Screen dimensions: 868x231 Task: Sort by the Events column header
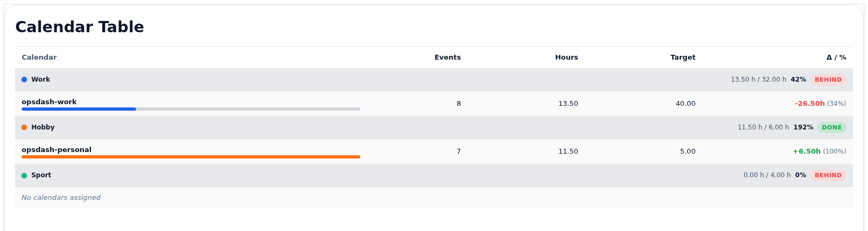coord(447,57)
